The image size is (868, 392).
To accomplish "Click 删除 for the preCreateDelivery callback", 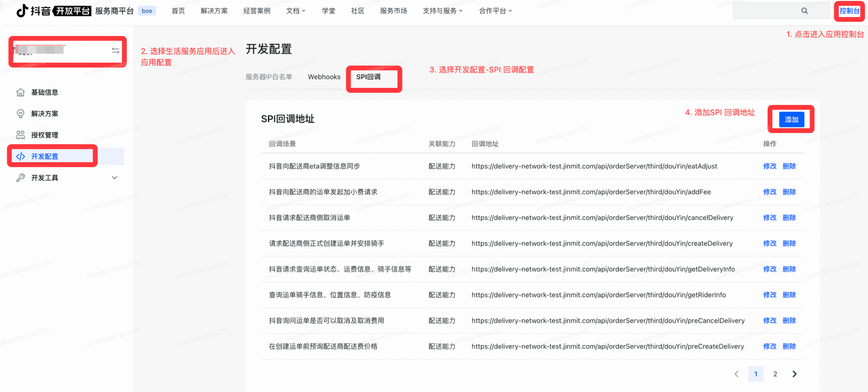I will [x=789, y=346].
